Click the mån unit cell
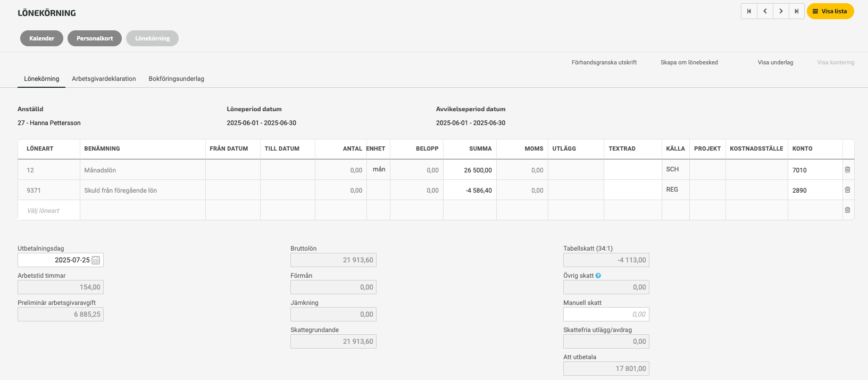This screenshot has height=380, width=868. click(379, 169)
